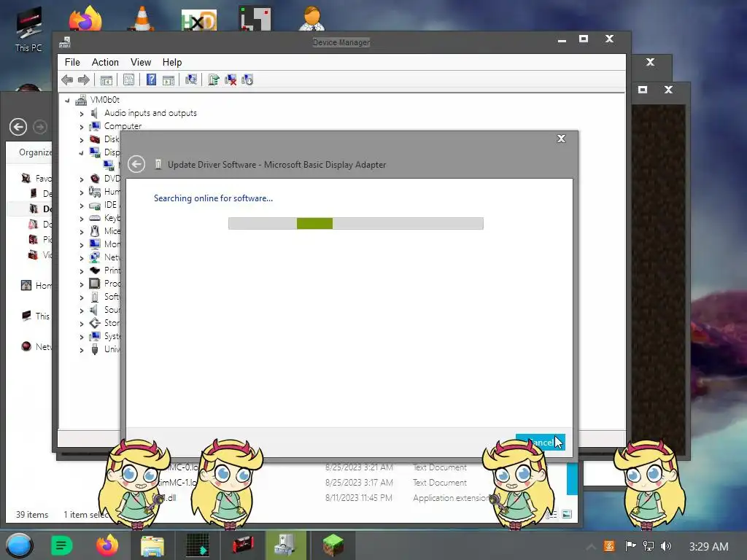The height and width of the screenshot is (560, 747).
Task: Click the orange Java icon in the tray
Action: [x=609, y=546]
